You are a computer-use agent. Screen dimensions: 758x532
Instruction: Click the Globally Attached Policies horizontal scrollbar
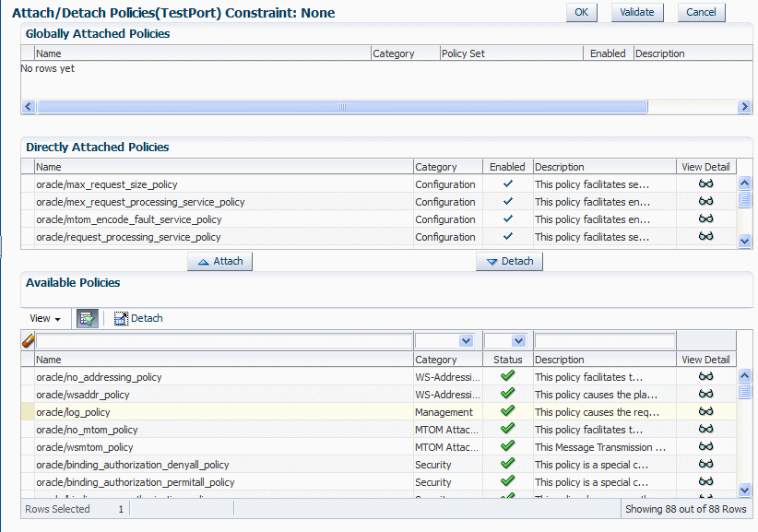(x=342, y=106)
